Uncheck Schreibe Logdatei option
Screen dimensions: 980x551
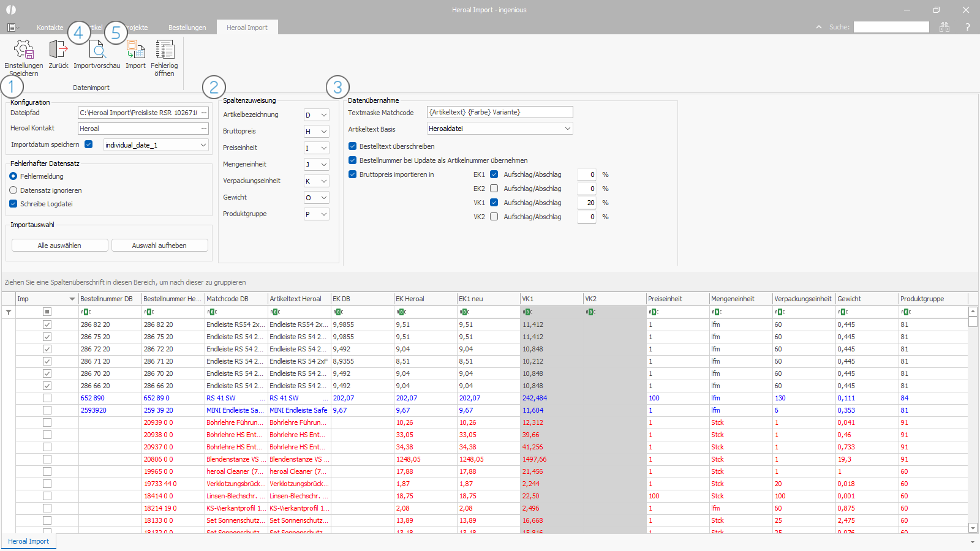point(13,204)
